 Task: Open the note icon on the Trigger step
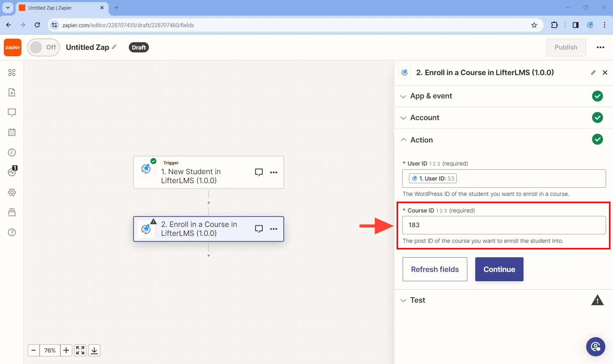point(259,172)
